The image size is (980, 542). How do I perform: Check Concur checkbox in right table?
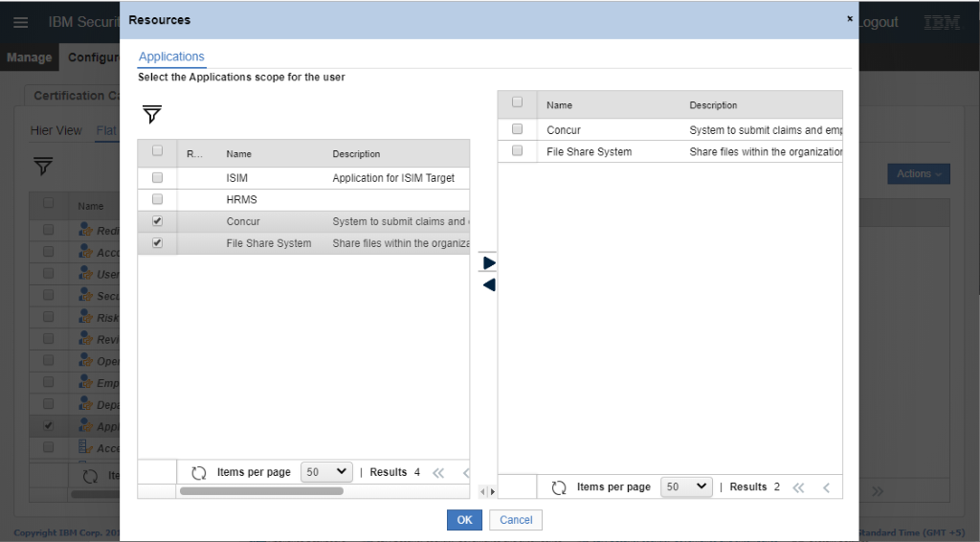point(517,128)
